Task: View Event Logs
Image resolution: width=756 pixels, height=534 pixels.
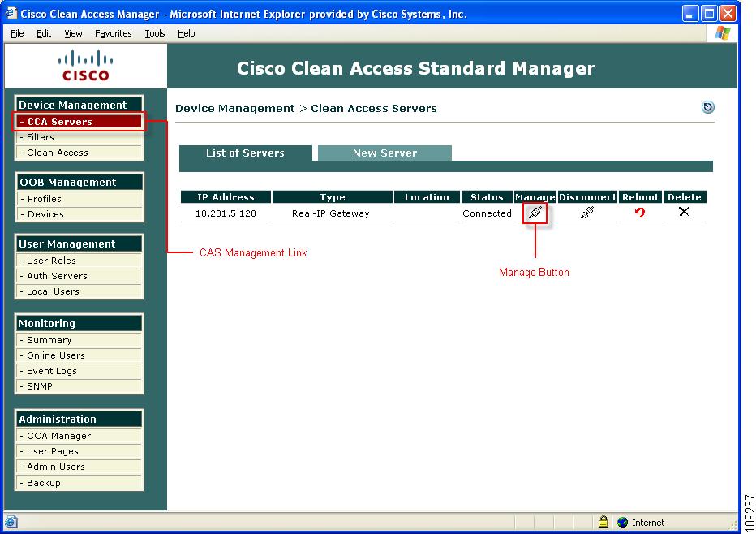Action: [79, 371]
